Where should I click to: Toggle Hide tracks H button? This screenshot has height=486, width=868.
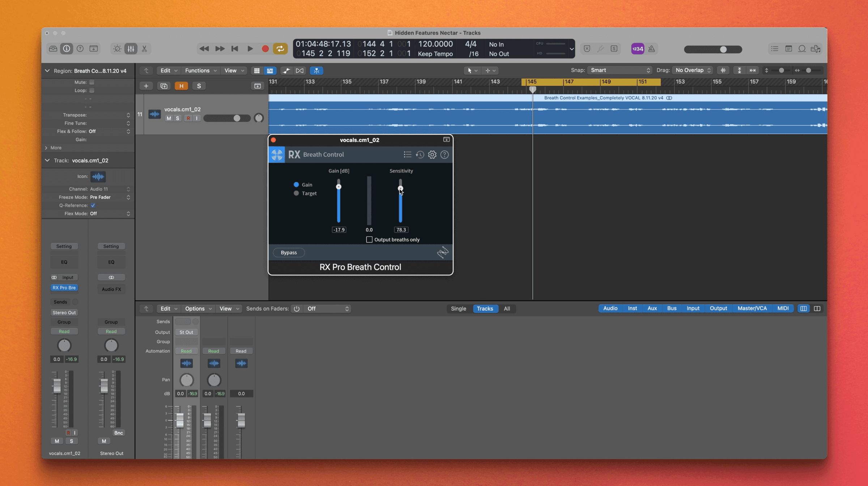point(181,86)
